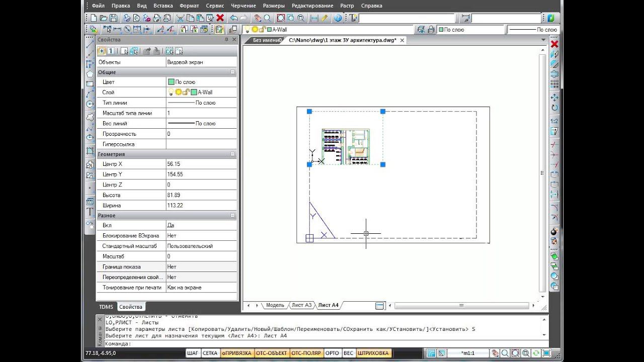Toggle СЕТКА grid display

210,353
